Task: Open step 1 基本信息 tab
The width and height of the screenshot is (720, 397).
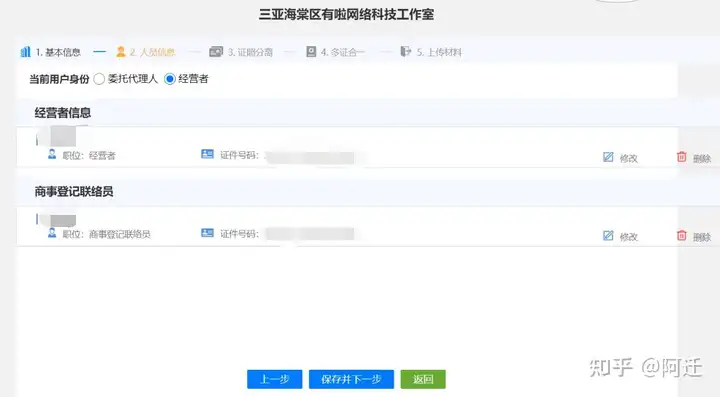Action: [x=51, y=52]
